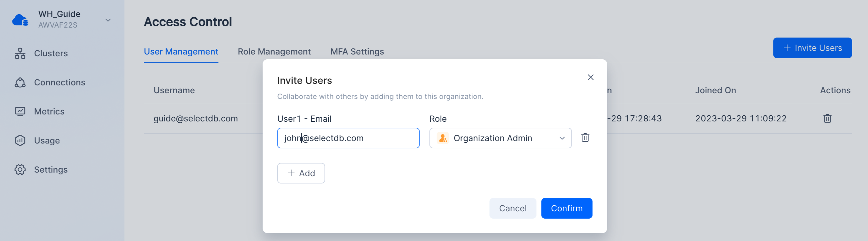868x241 pixels.
Task: Open the Usage sidebar icon
Action: (20, 140)
